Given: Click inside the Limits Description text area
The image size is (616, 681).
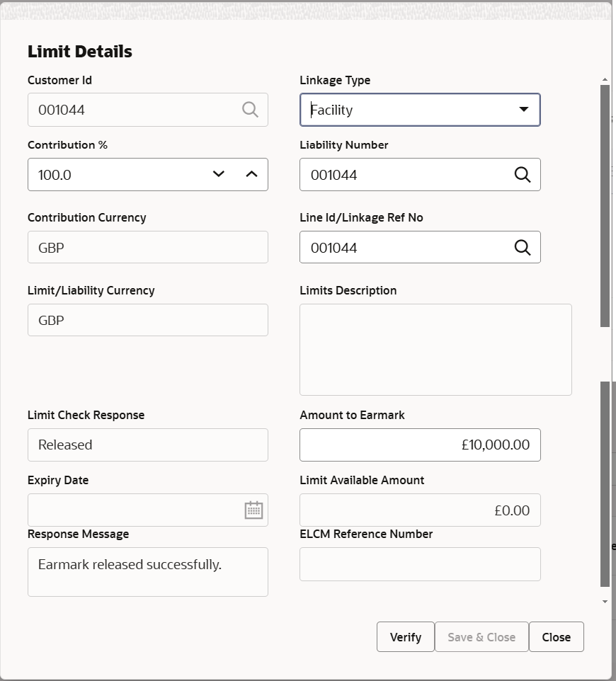Looking at the screenshot, I should 435,349.
